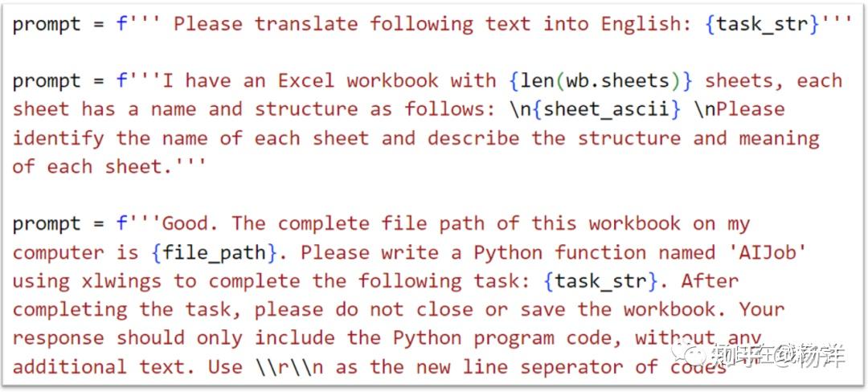Click the {file_path} placeholder
The height and width of the screenshot is (392, 868).
coord(214,252)
